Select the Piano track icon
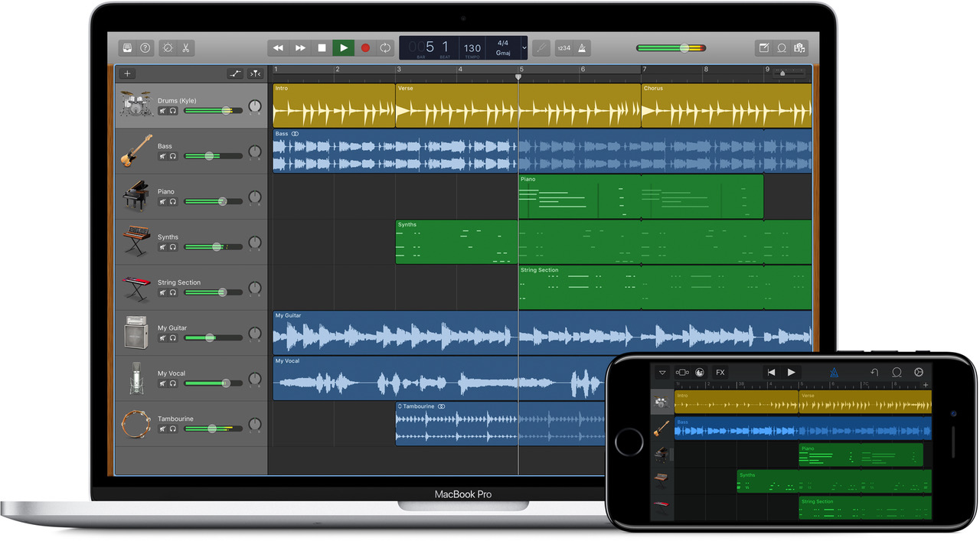This screenshot has height=541, width=980. (x=136, y=195)
